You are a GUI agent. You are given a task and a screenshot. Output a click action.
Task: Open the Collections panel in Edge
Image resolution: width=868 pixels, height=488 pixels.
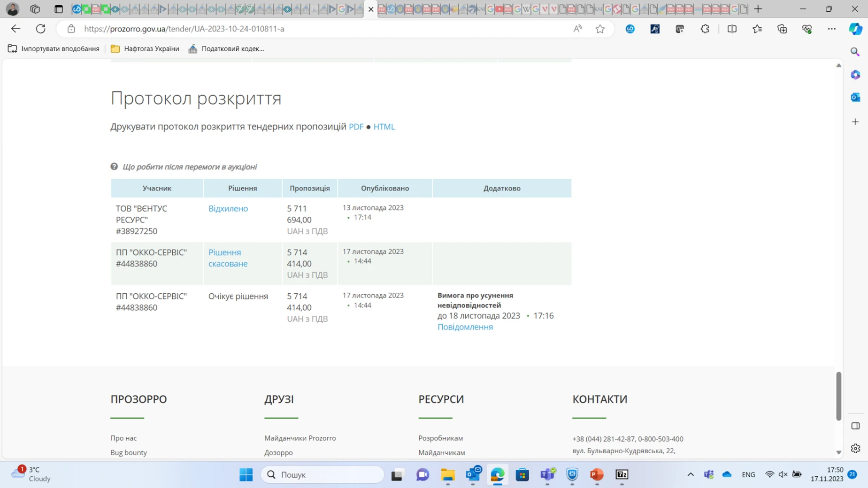click(x=782, y=29)
